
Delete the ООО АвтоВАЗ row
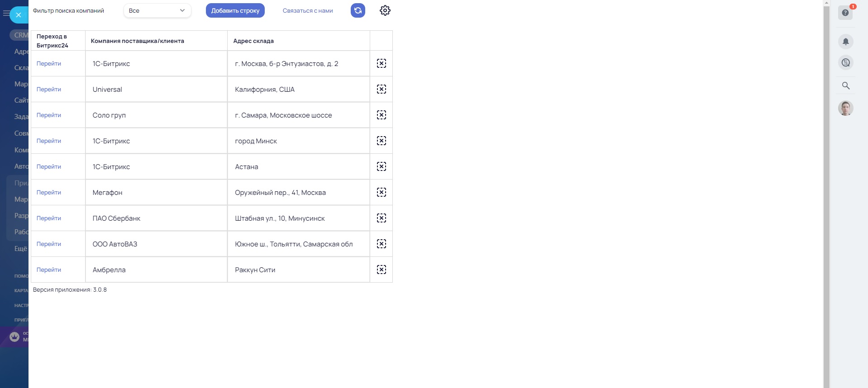382,244
